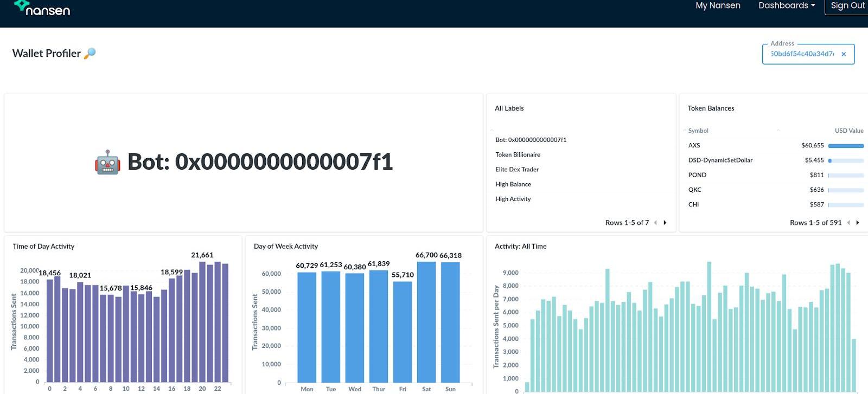Select the Elite Dex Trader label row
Viewport: 868px width, 394px height.
[x=516, y=170]
